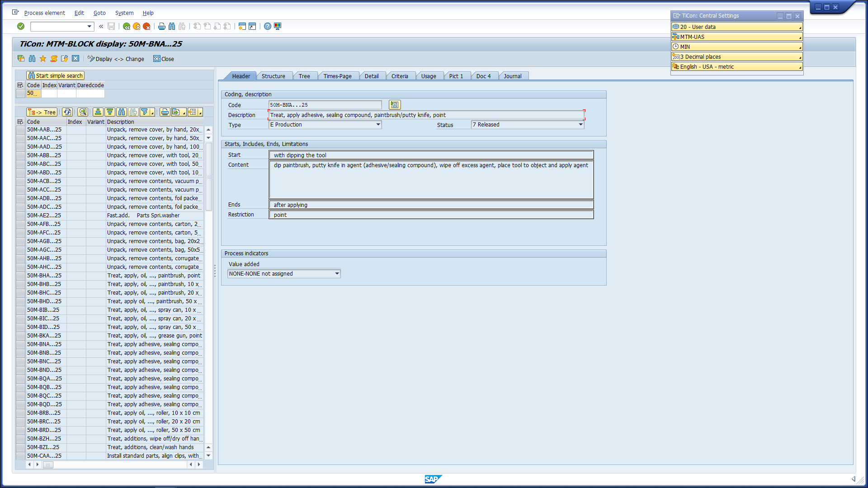Open the Process element menu
The width and height of the screenshot is (868, 488).
(x=44, y=13)
